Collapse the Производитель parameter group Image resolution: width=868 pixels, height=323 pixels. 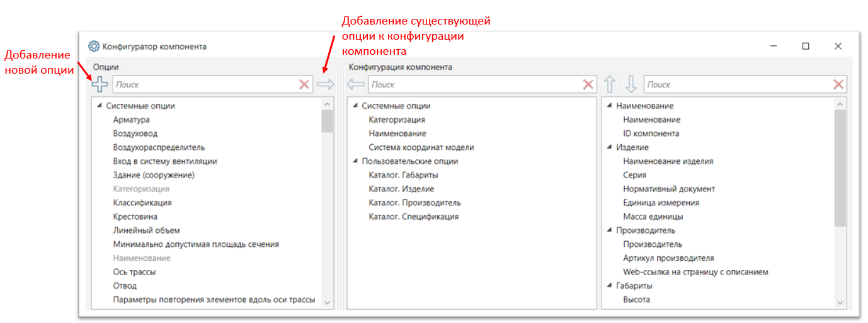tap(609, 230)
